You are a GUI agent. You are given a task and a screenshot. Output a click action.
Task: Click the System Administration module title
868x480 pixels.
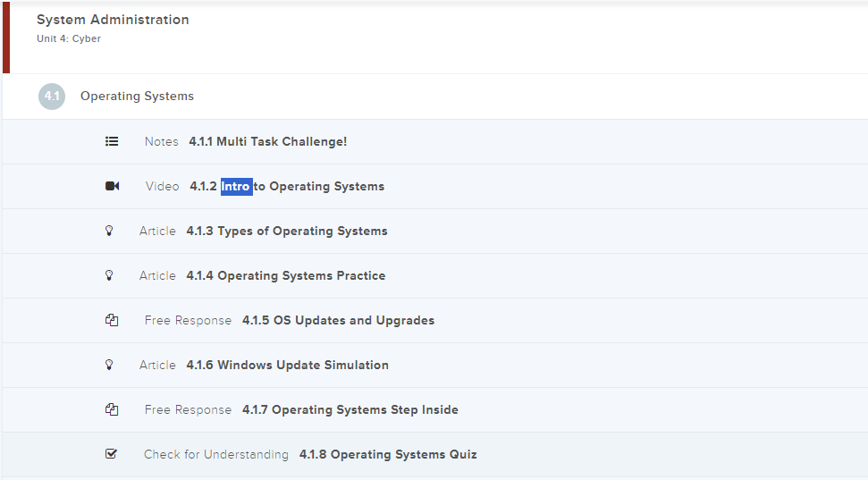click(113, 20)
